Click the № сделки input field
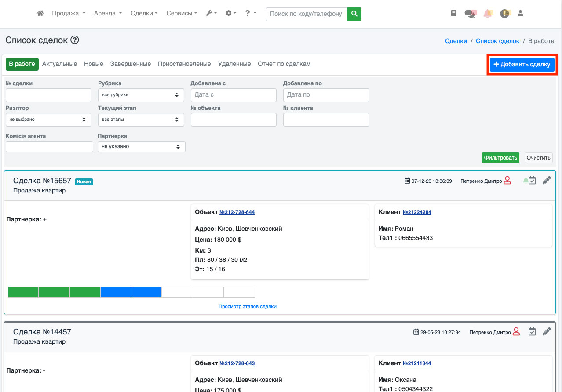The width and height of the screenshot is (562, 392). click(48, 95)
